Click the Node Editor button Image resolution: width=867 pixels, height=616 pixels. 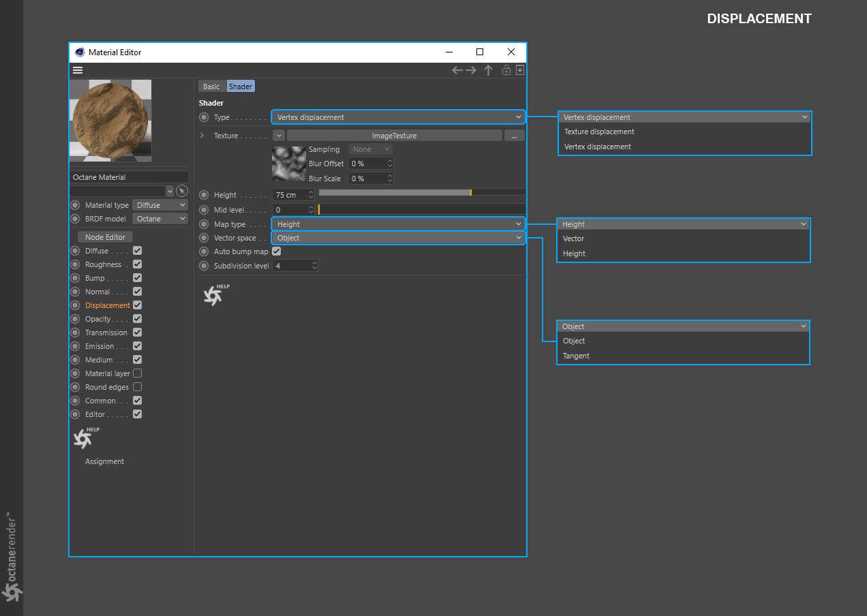coord(105,237)
